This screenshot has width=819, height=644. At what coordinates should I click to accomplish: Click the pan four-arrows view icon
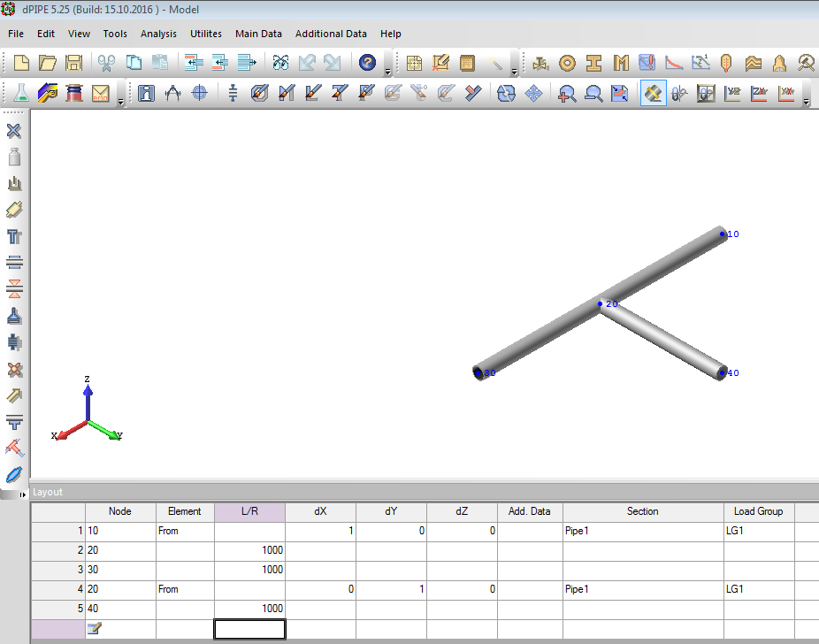coord(533,93)
